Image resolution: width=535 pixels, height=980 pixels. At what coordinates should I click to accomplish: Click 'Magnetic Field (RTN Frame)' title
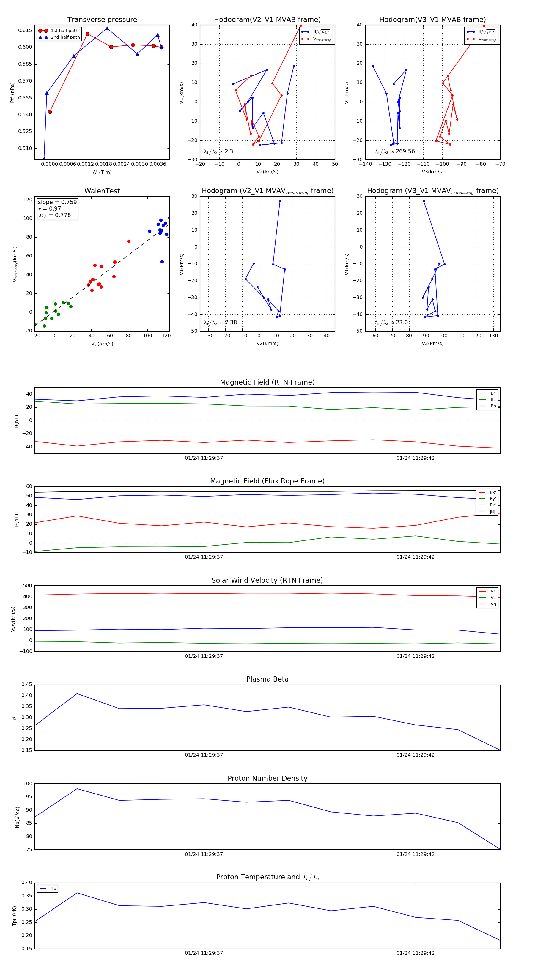coord(267,382)
